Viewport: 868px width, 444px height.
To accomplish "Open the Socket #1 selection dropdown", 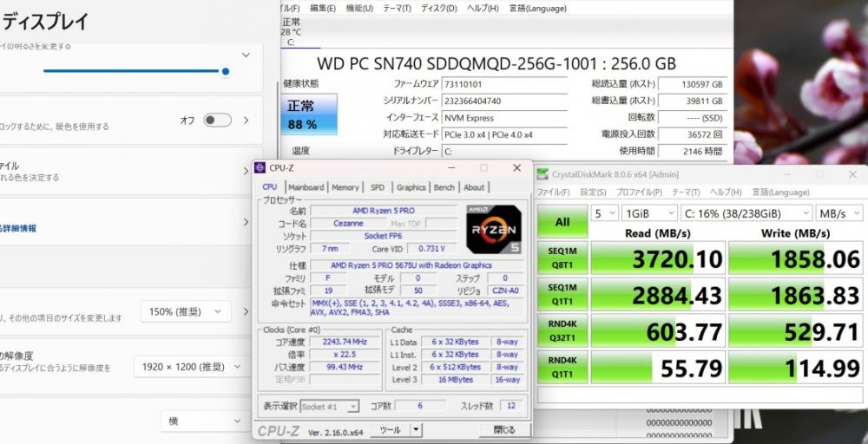I will (329, 407).
